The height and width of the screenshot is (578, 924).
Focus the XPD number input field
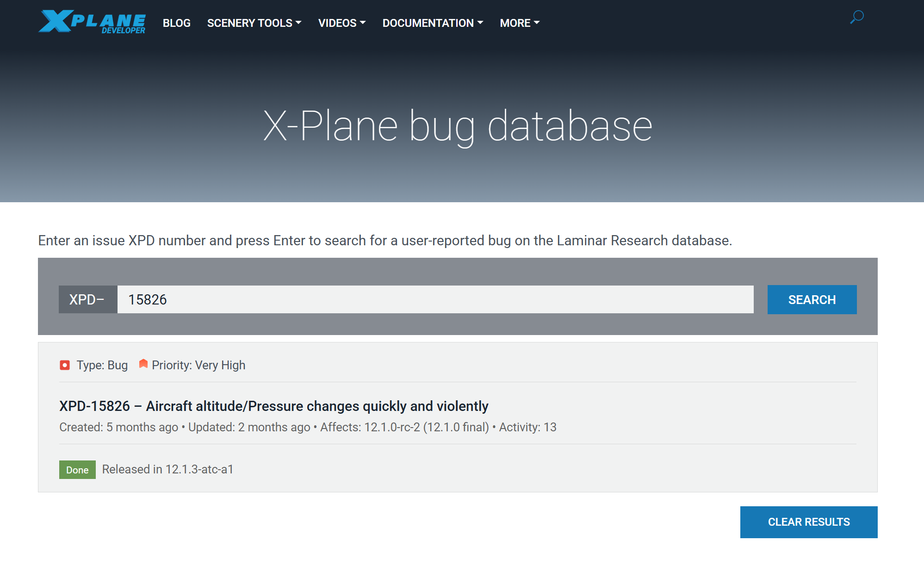tap(435, 299)
